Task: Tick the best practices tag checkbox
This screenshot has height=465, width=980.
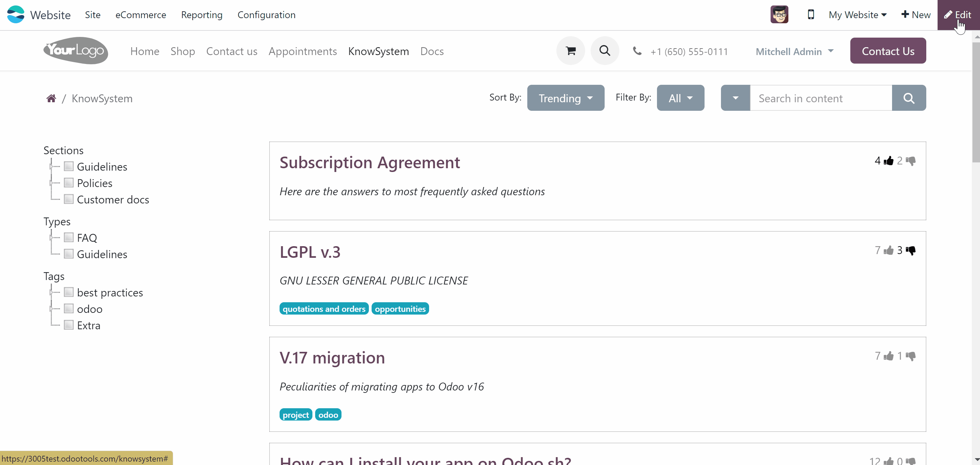Action: click(68, 292)
